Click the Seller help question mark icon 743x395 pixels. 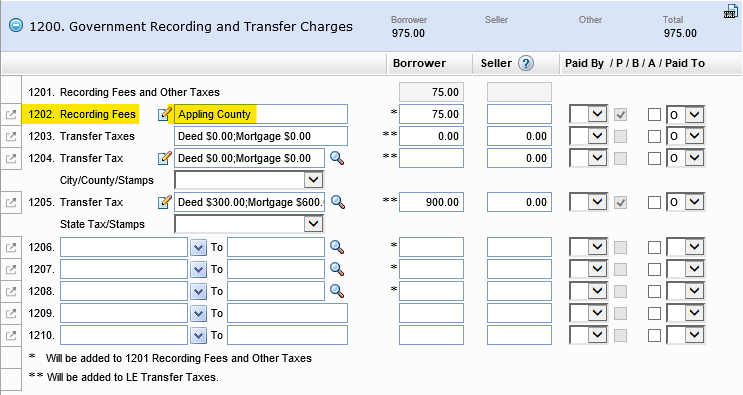coord(526,63)
